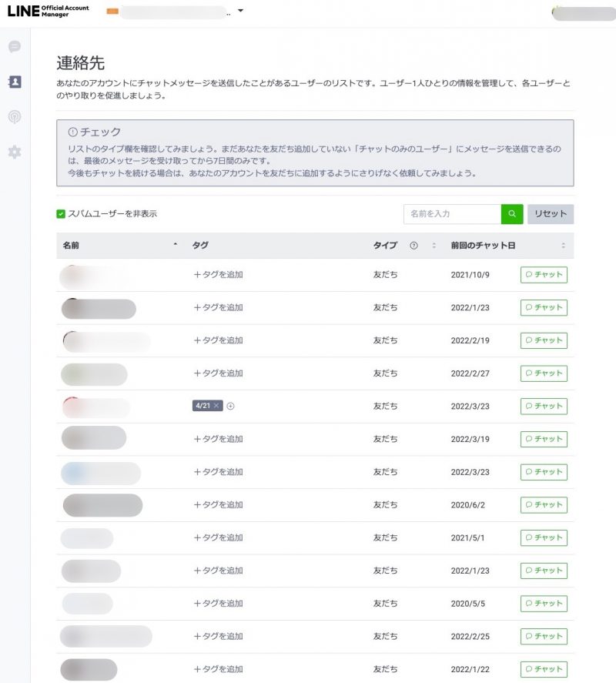This screenshot has height=683, width=616.
Task: Open the chat speech-bubble icon in sidebar
Action: coord(15,47)
